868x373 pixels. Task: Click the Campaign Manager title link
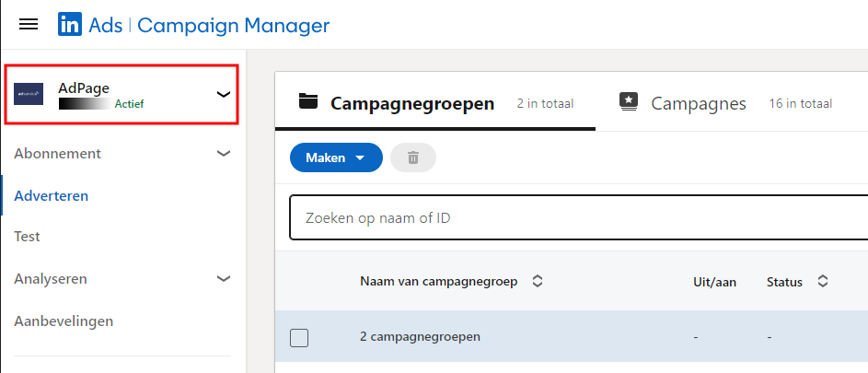pos(233,25)
